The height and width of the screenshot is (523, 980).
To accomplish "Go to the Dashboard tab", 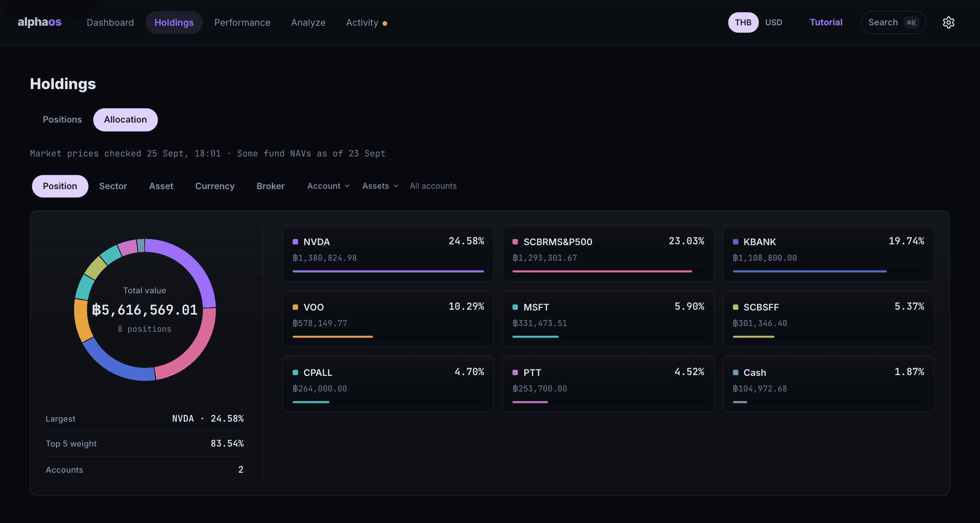I will pos(110,22).
